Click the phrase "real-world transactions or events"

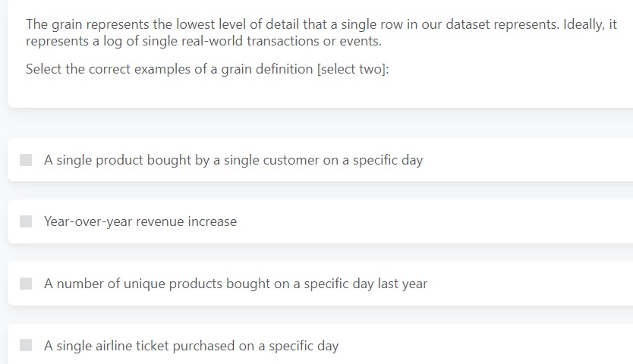[288, 41]
